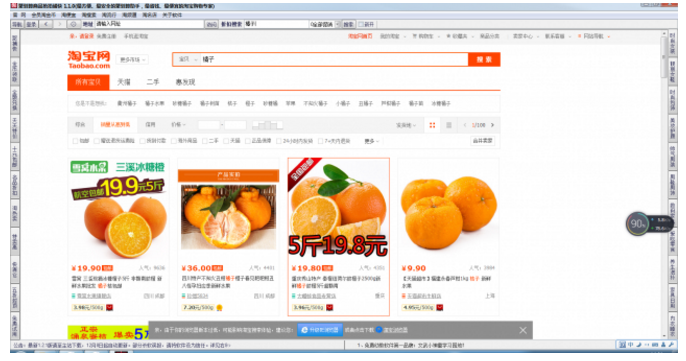Click red envelope icon under ¥9.90 item
Screen dimensions: 686x361
point(440,308)
